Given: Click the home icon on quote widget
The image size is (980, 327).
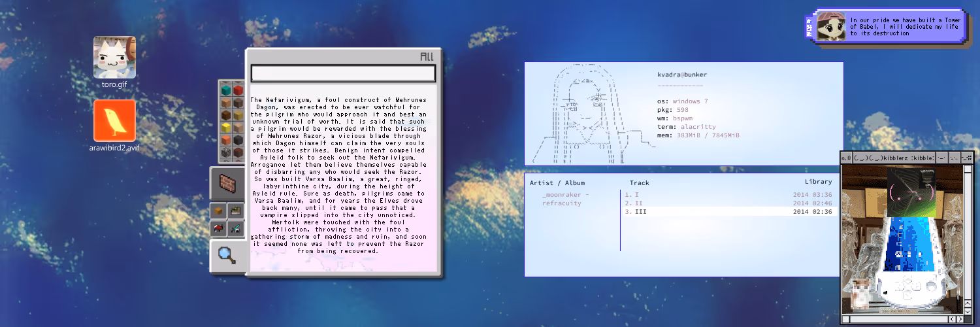Looking at the screenshot, I should pos(809,20).
